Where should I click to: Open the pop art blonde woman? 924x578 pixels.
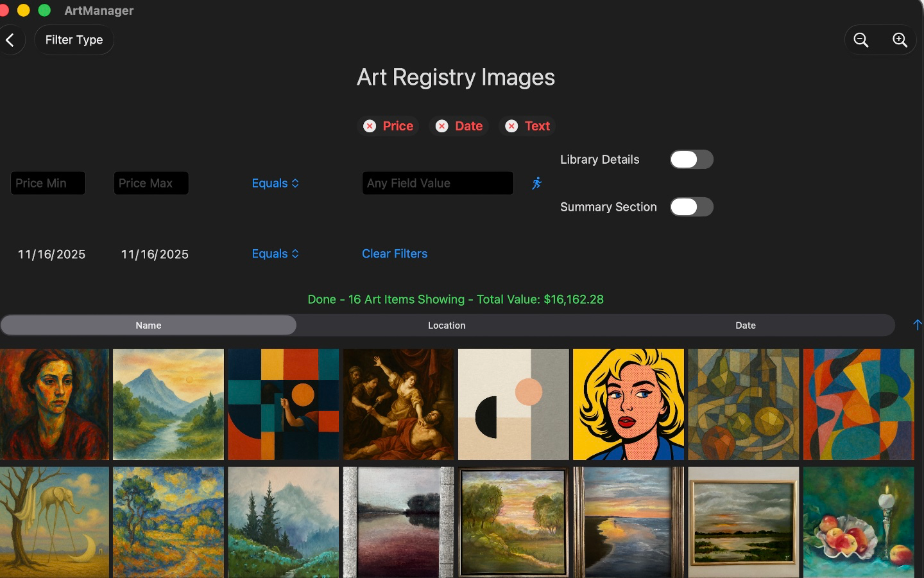(628, 404)
